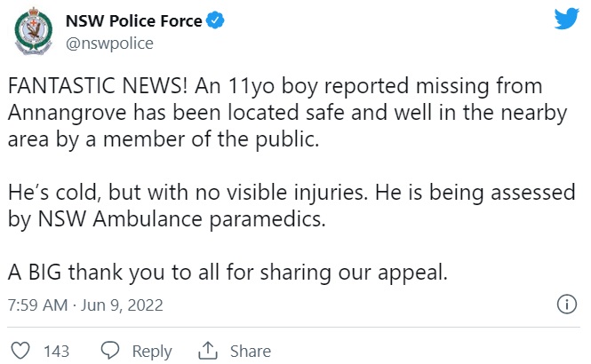Click the Twitter bird logo
The height and width of the screenshot is (364, 591).
point(565,20)
